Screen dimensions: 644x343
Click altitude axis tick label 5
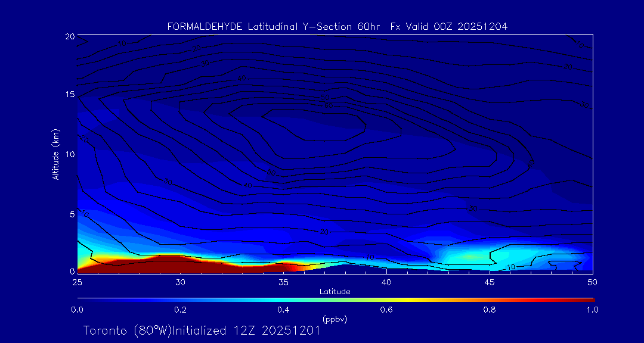click(x=72, y=214)
